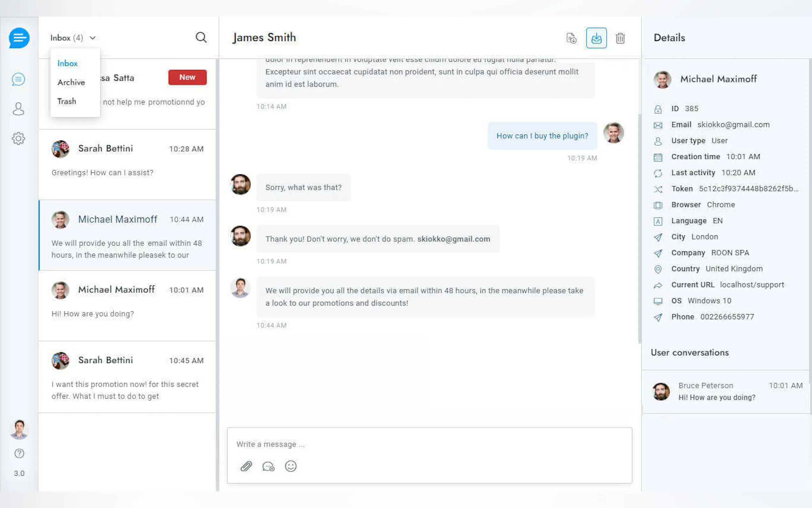Open settings gear in left sidebar
Screen dimensions: 812x508
click(x=19, y=138)
